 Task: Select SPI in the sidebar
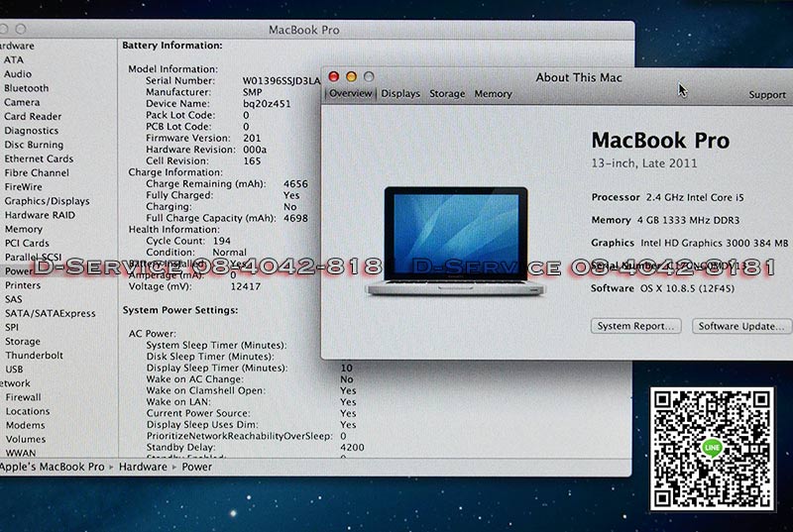pos(12,327)
